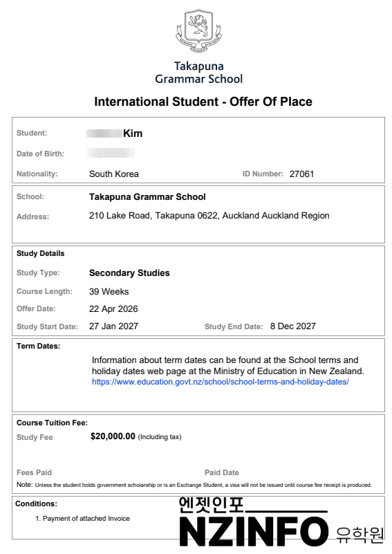Select the ID Number value 27061
Viewport: 392px width, 554px height.
301,174
